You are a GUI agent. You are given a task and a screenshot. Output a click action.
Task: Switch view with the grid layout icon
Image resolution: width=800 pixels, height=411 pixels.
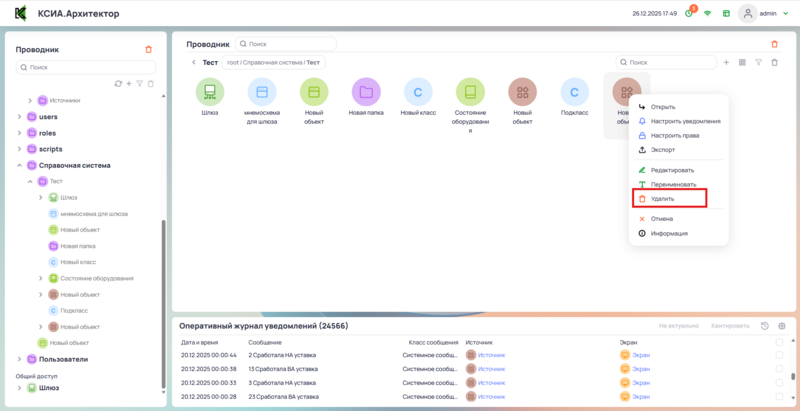point(742,62)
